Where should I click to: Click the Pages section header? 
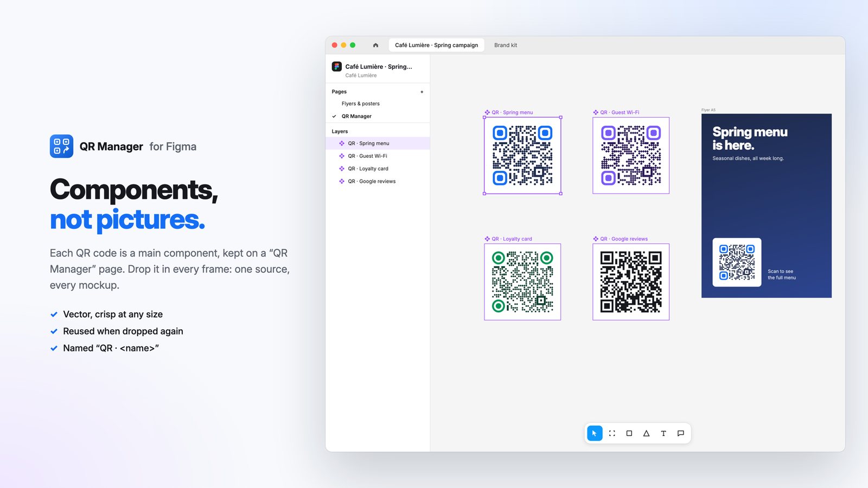point(339,92)
